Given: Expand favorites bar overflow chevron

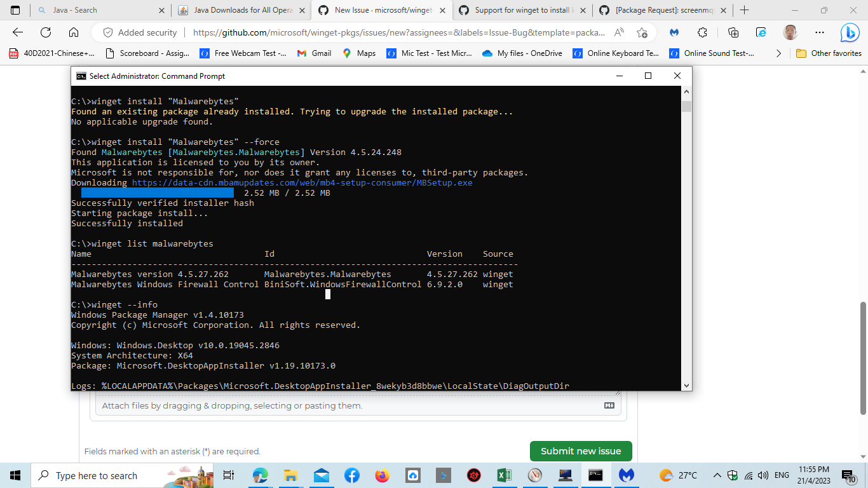Looking at the screenshot, I should pos(778,53).
